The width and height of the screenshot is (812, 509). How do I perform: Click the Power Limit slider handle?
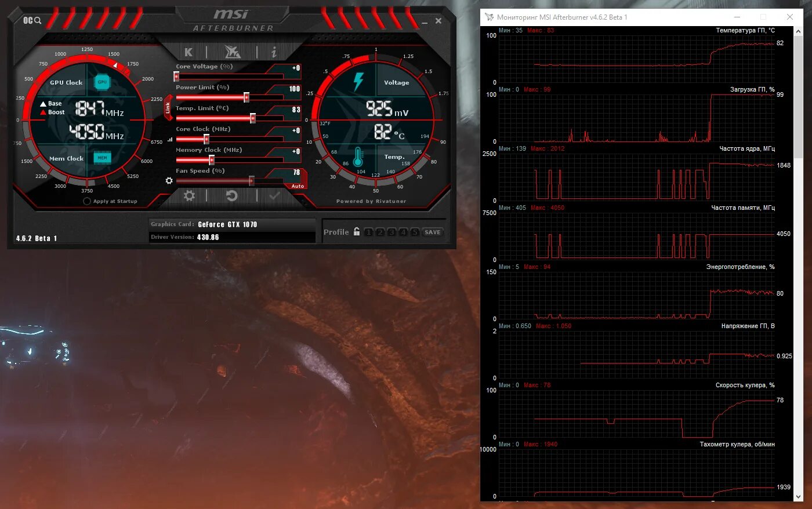tap(246, 97)
